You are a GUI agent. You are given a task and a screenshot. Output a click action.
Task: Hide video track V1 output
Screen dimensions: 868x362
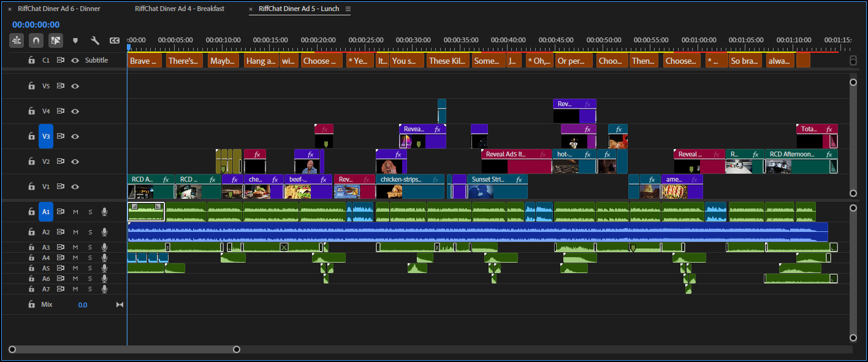click(75, 187)
